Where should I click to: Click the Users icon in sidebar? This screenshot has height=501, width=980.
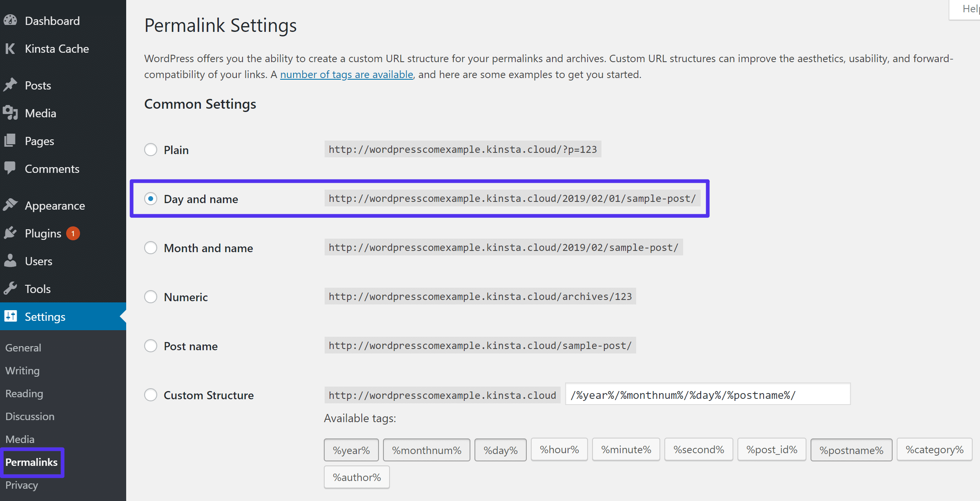(11, 260)
